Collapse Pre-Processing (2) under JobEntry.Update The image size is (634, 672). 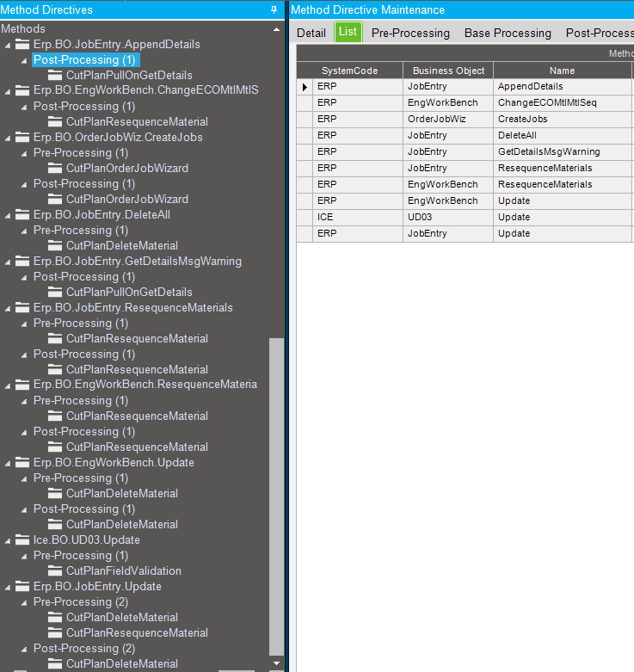24,603
